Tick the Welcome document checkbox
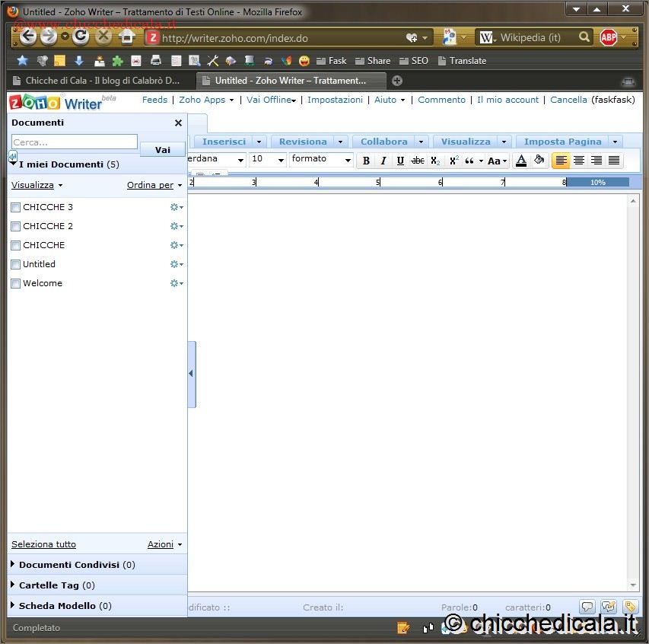649x644 pixels. (16, 283)
